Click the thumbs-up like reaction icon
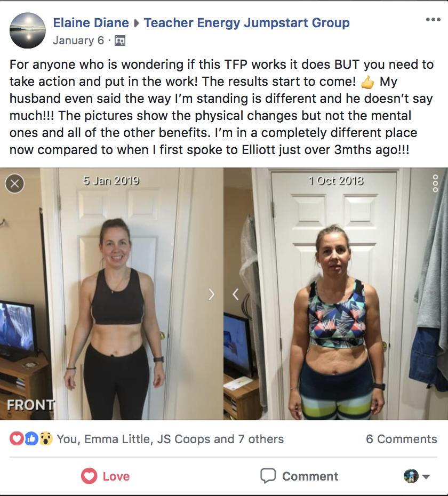This screenshot has height=496, width=448. [31, 439]
